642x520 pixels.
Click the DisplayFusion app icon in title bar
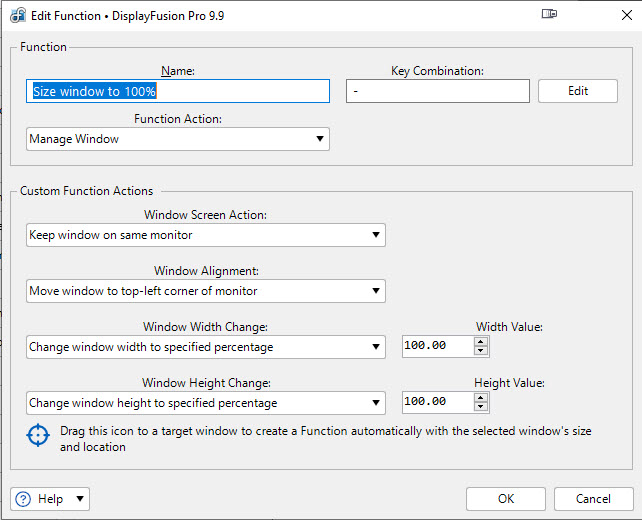pyautogui.click(x=17, y=14)
